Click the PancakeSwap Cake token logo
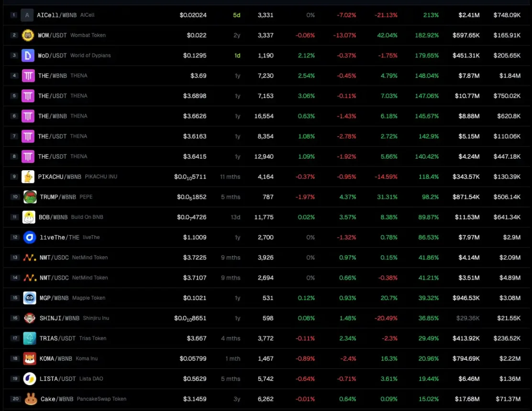Viewport: 532px width, 411px height. pyautogui.click(x=28, y=399)
